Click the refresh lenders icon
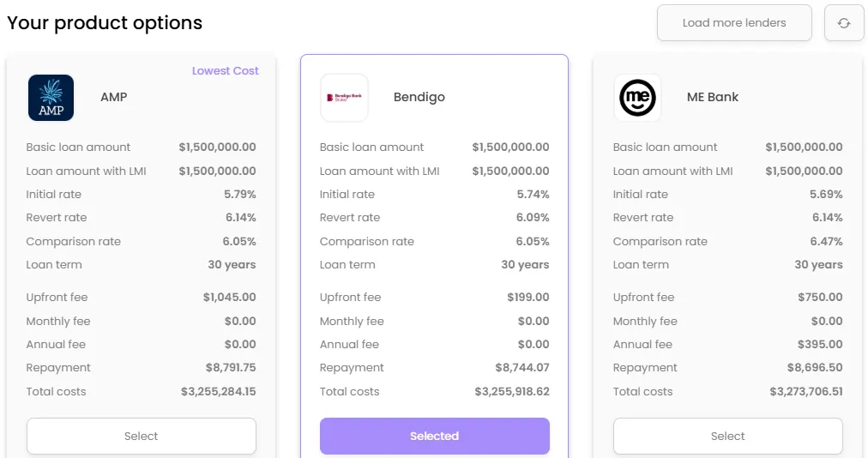The width and height of the screenshot is (868, 458). tap(844, 22)
